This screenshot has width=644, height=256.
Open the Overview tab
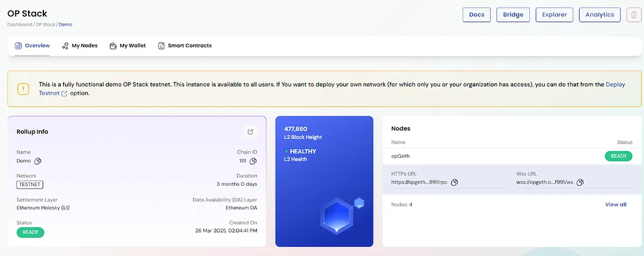pos(32,46)
